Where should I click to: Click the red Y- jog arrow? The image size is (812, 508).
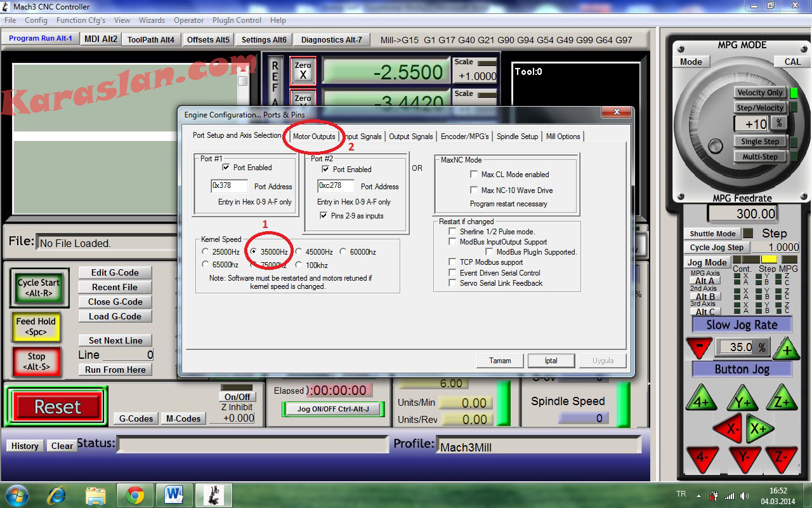click(x=743, y=458)
